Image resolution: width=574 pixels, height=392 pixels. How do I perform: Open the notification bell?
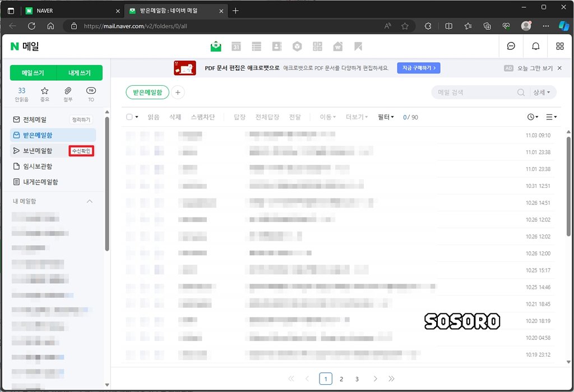[535, 46]
